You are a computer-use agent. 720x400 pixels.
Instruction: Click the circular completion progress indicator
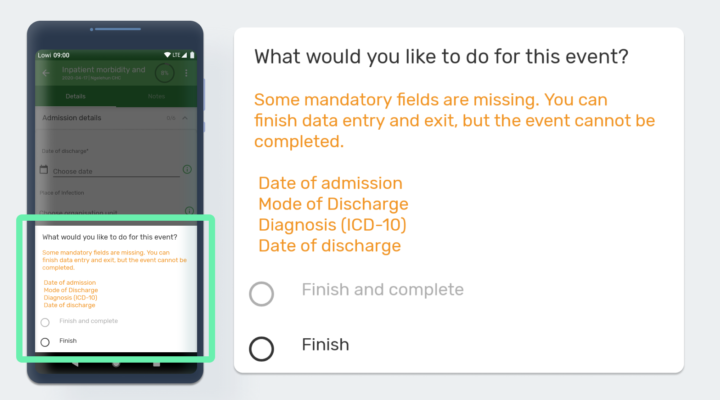tap(164, 73)
